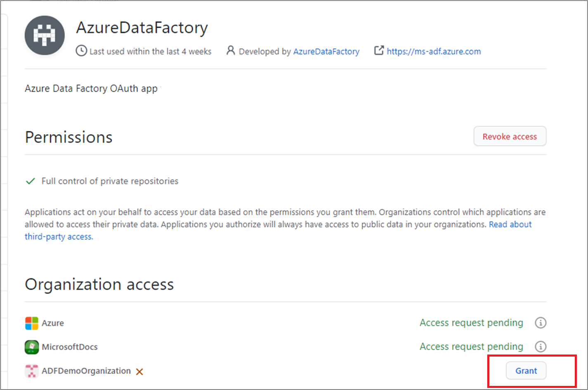Select the AzureDataFactory page heading
Screen dimensions: 588x390
(x=142, y=28)
